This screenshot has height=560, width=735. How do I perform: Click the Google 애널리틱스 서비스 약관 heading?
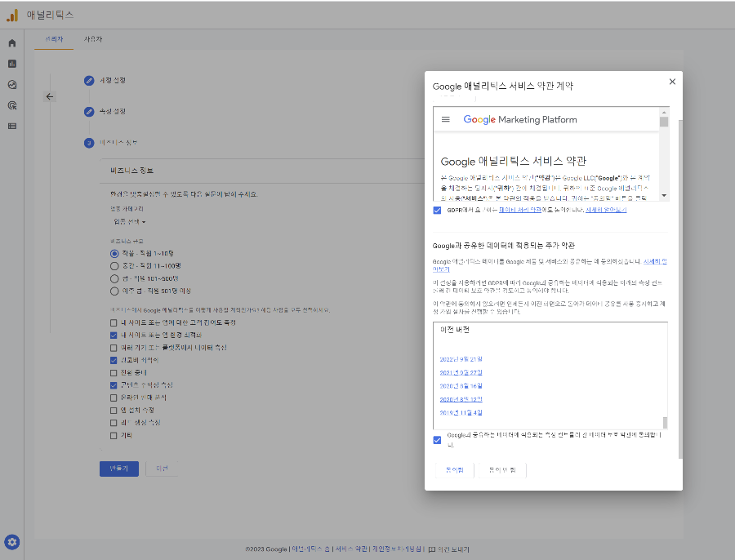514,161
